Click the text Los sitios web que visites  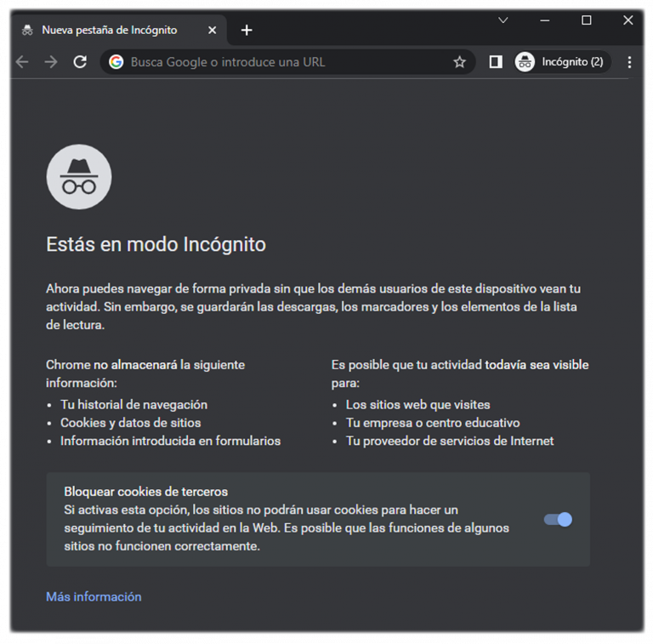click(417, 404)
